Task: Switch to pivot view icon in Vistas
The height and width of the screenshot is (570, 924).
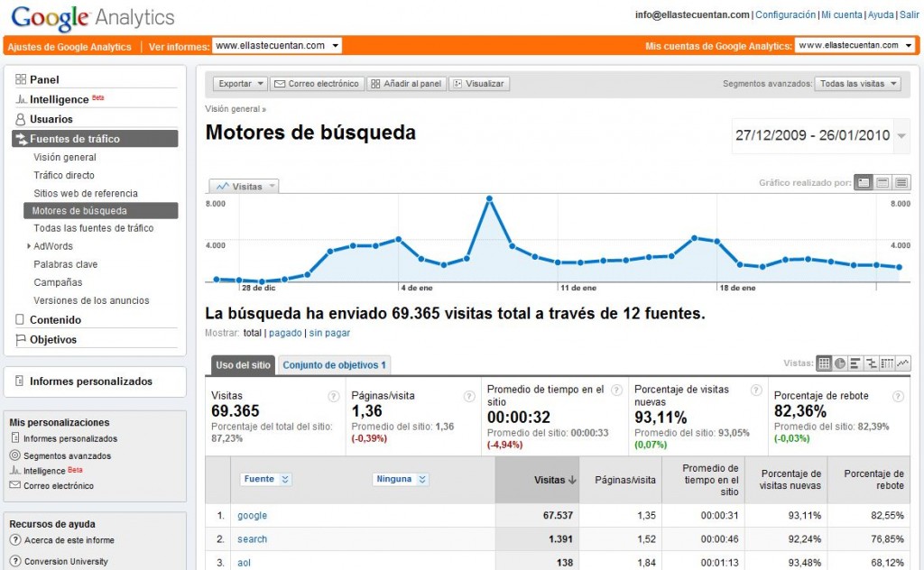Action: [x=887, y=363]
